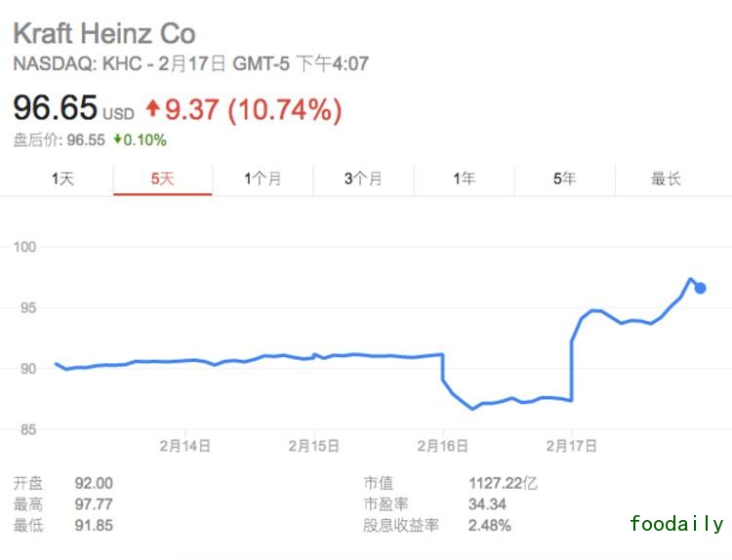
Task: Click the 开盘 value 92.00
Action: click(94, 483)
